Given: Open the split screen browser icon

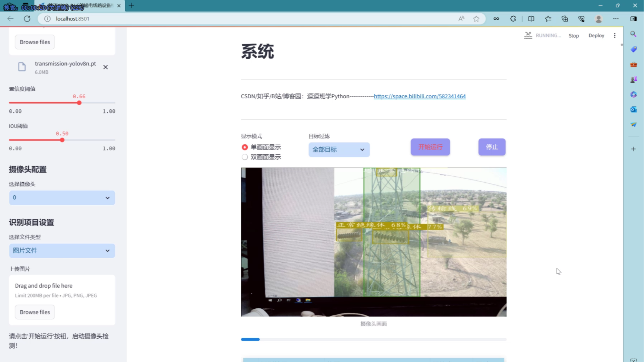Looking at the screenshot, I should click(x=531, y=19).
